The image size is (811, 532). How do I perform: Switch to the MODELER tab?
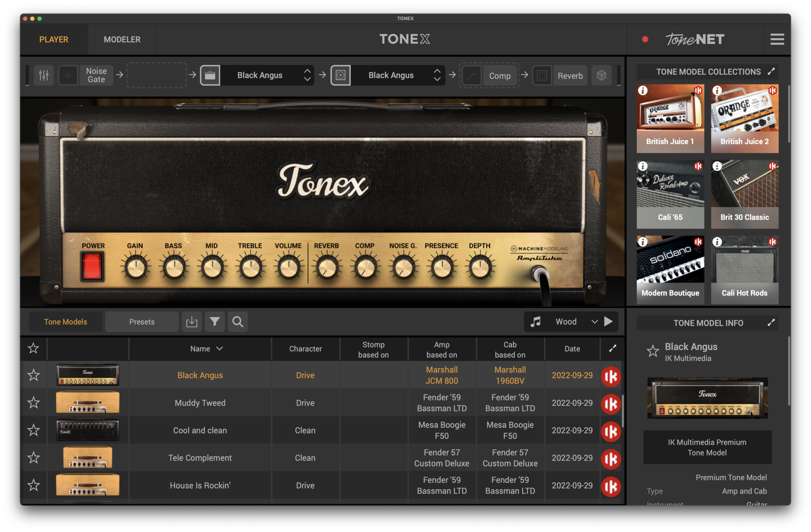[x=122, y=39]
